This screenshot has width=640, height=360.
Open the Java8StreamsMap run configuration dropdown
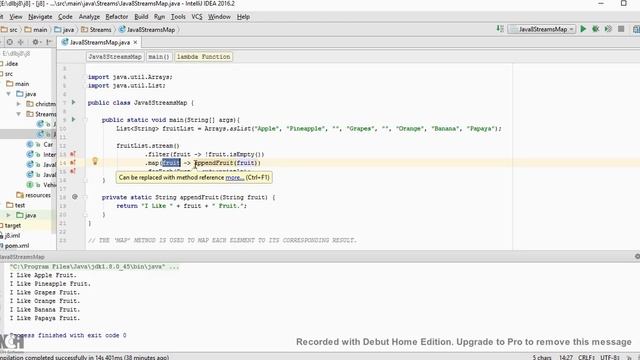pos(542,29)
